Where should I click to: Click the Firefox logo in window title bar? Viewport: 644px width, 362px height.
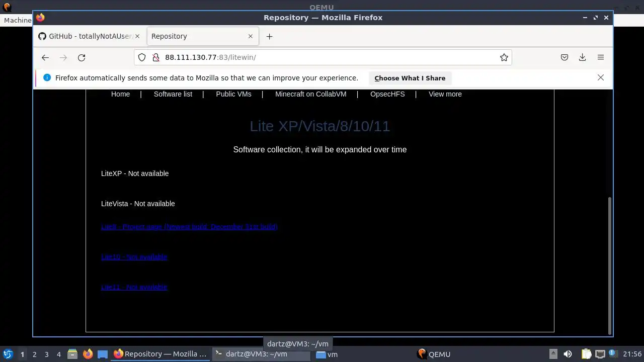40,18
